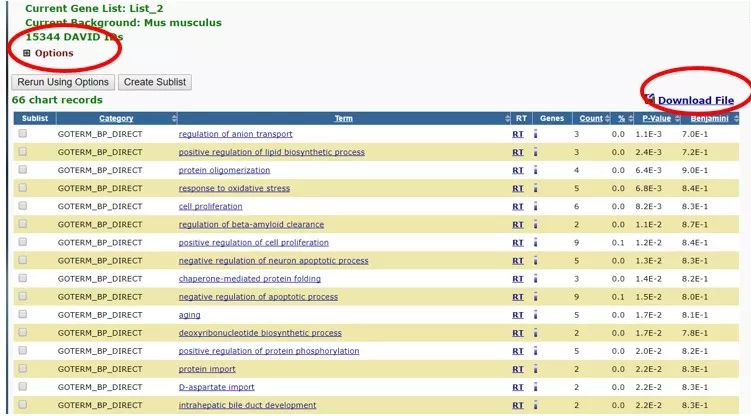Open genes bar icon for cell proliferation row
This screenshot has width=751, height=416.
tap(535, 206)
